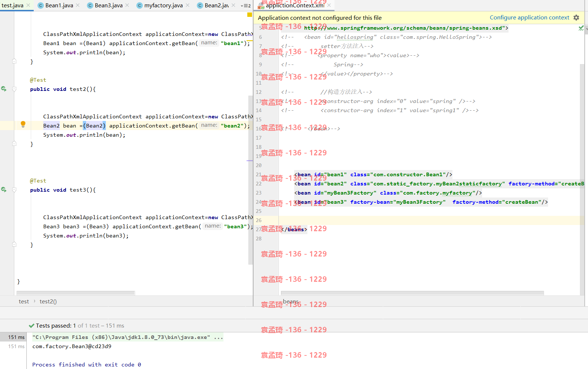
Task: Click the Bean3.java class file icon
Action: coord(90,5)
